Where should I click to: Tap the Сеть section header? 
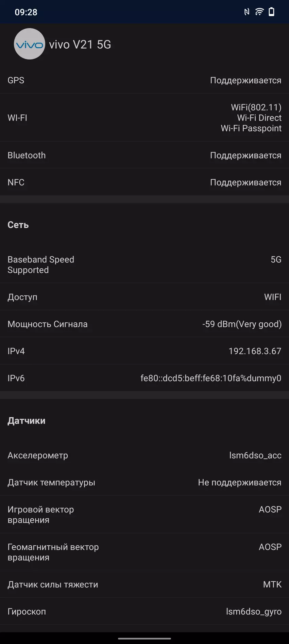point(18,225)
